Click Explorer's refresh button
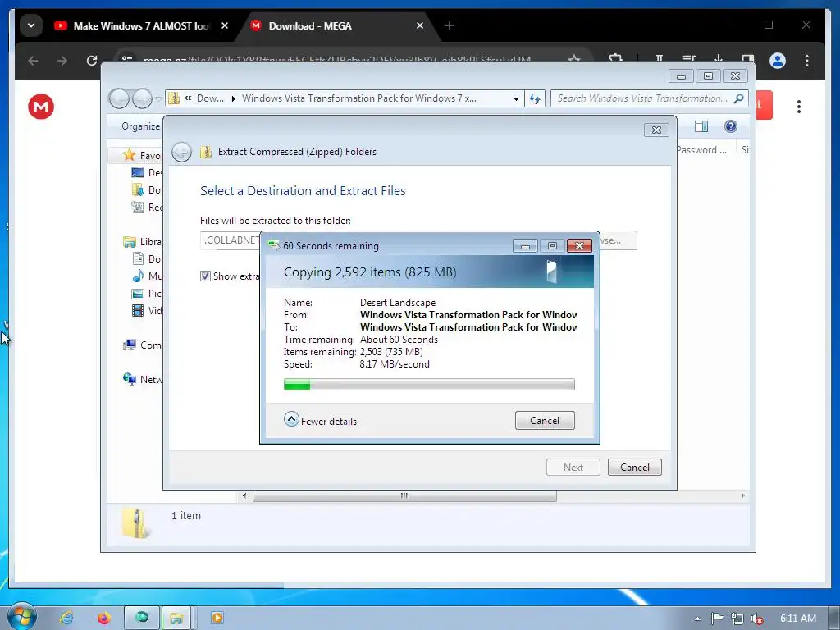 [x=535, y=98]
